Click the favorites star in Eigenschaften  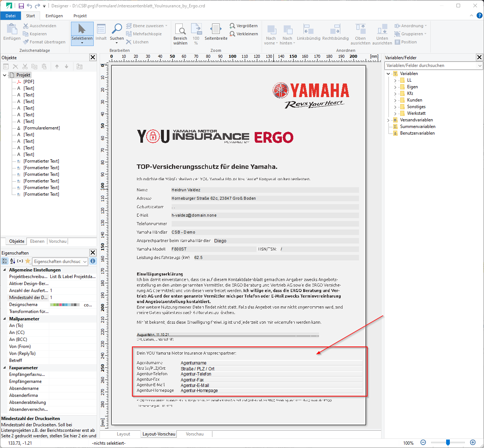click(28, 261)
